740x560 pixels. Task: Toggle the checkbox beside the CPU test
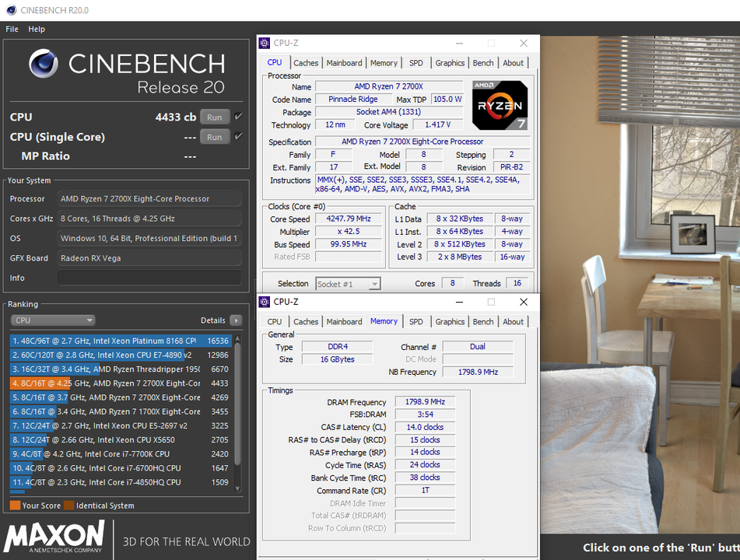[238, 117]
